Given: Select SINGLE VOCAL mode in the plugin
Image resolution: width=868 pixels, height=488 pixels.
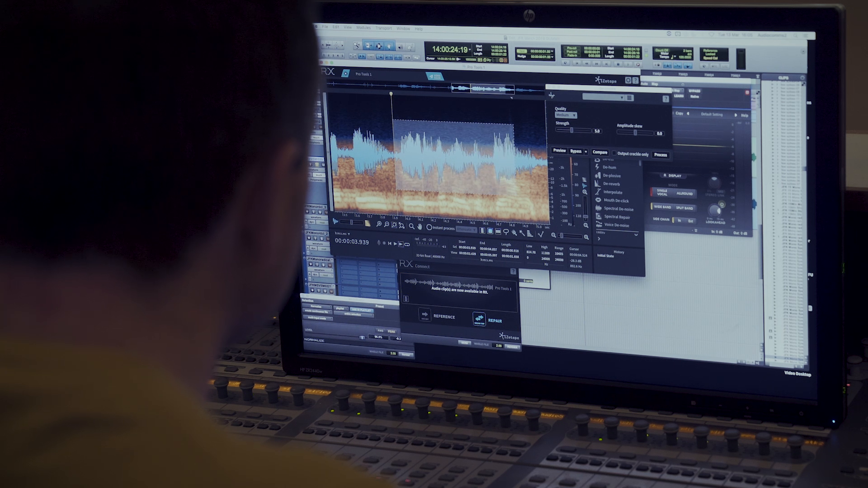Looking at the screenshot, I should point(662,192).
